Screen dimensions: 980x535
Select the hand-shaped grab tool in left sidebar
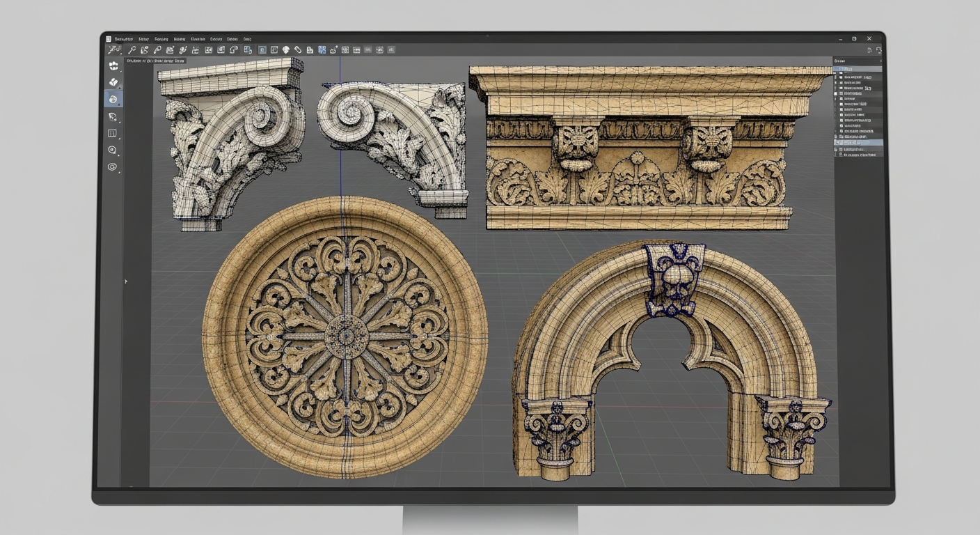pyautogui.click(x=112, y=66)
